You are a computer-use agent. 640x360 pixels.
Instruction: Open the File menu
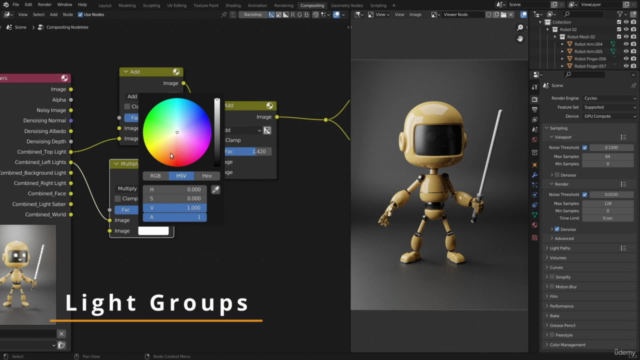(x=16, y=5)
